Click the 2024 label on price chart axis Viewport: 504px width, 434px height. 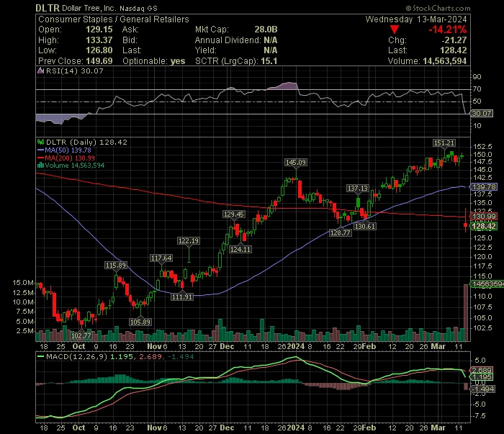296,347
